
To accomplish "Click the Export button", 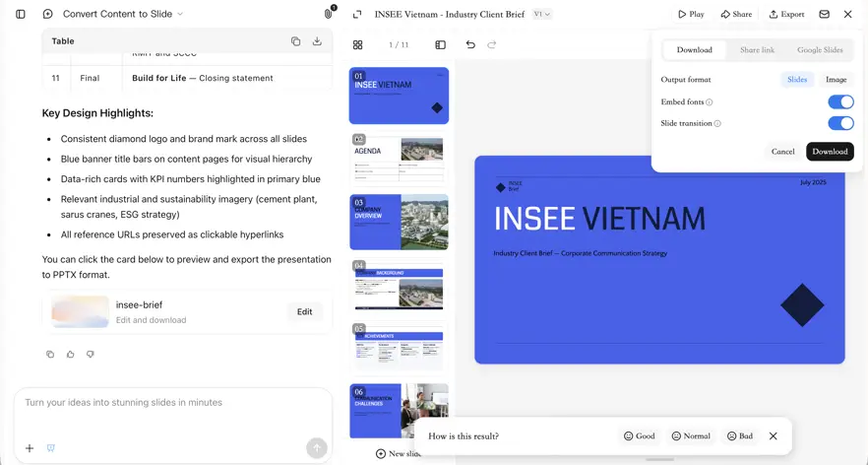I will [x=786, y=15].
